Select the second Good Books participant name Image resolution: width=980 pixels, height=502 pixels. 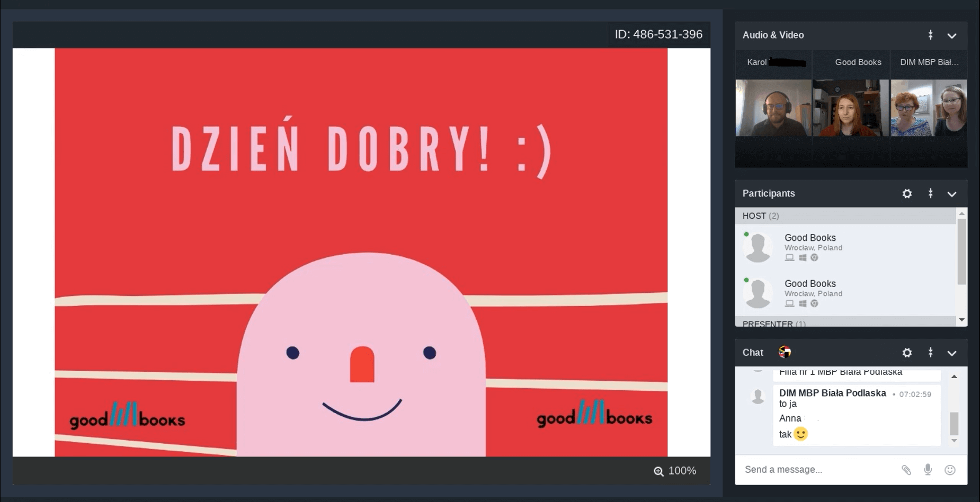point(810,284)
